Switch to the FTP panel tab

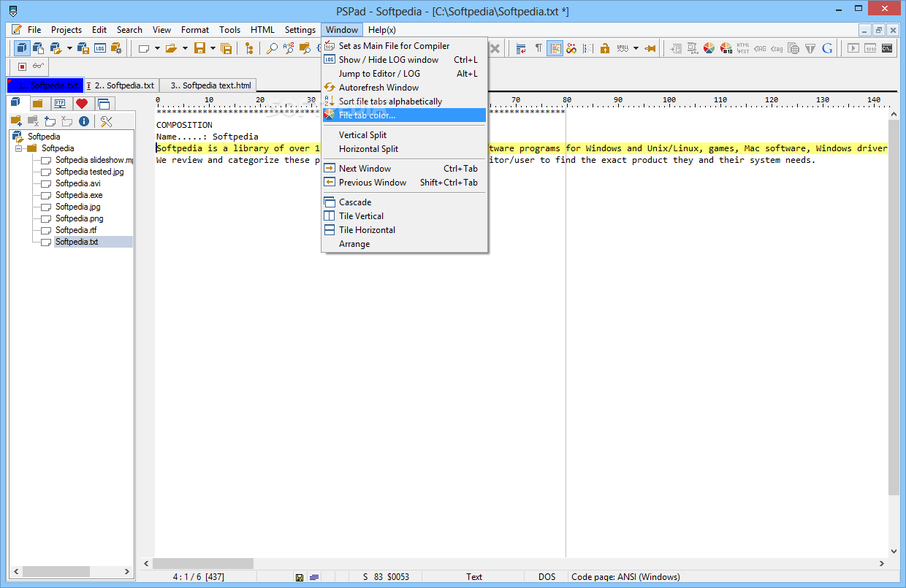pyautogui.click(x=60, y=104)
